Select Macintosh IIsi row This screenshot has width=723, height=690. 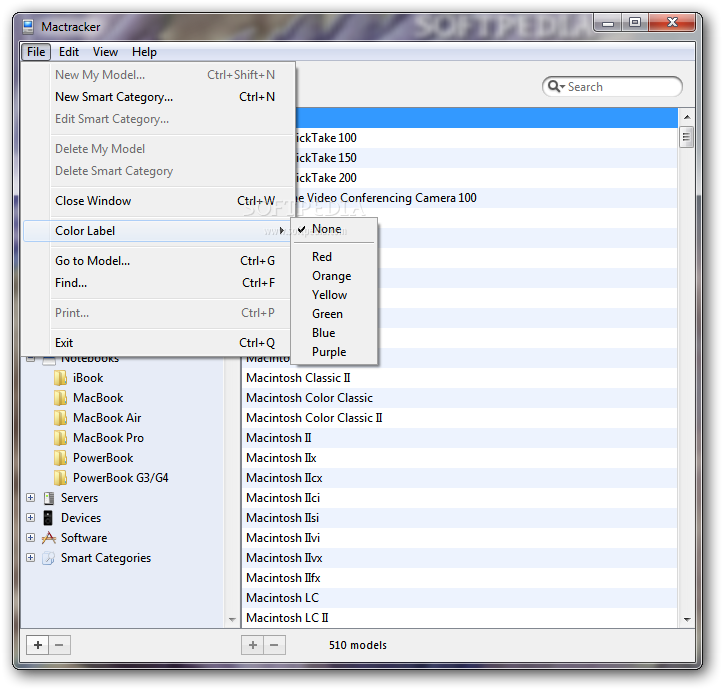click(459, 518)
